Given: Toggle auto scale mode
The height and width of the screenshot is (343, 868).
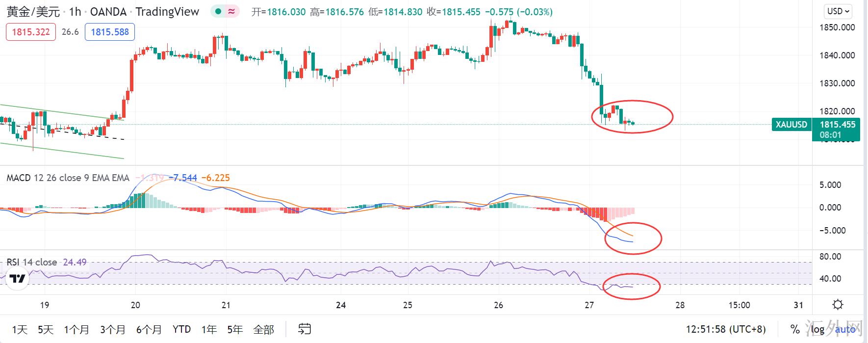Looking at the screenshot, I should pos(845,329).
